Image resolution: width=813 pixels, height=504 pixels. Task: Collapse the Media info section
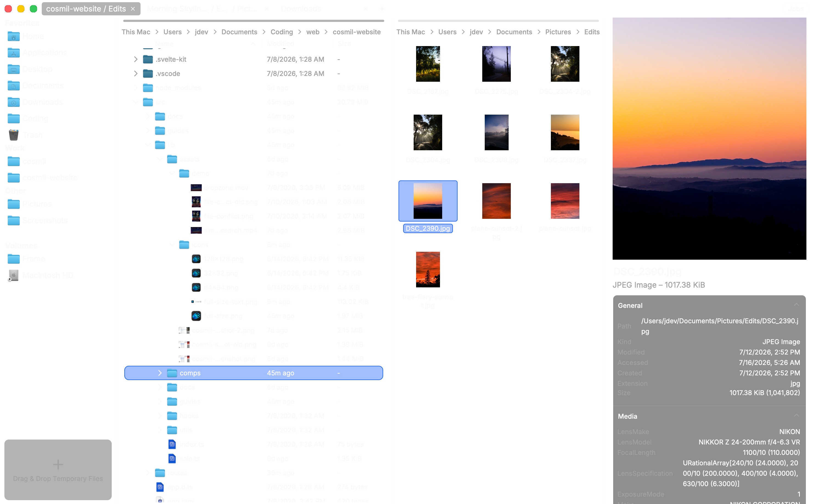pyautogui.click(x=796, y=415)
